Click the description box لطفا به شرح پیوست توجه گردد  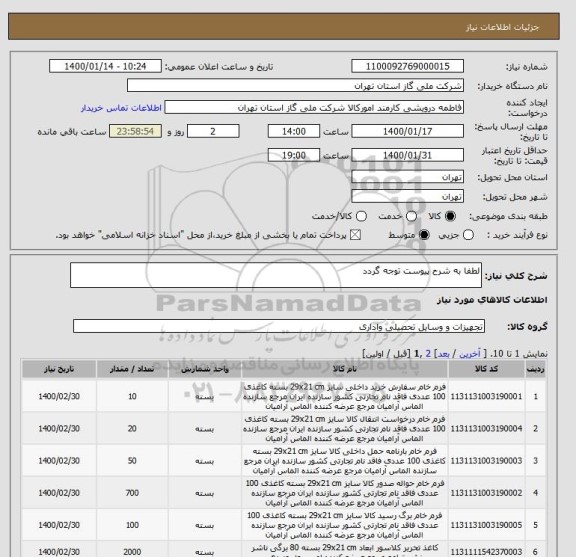276,275
